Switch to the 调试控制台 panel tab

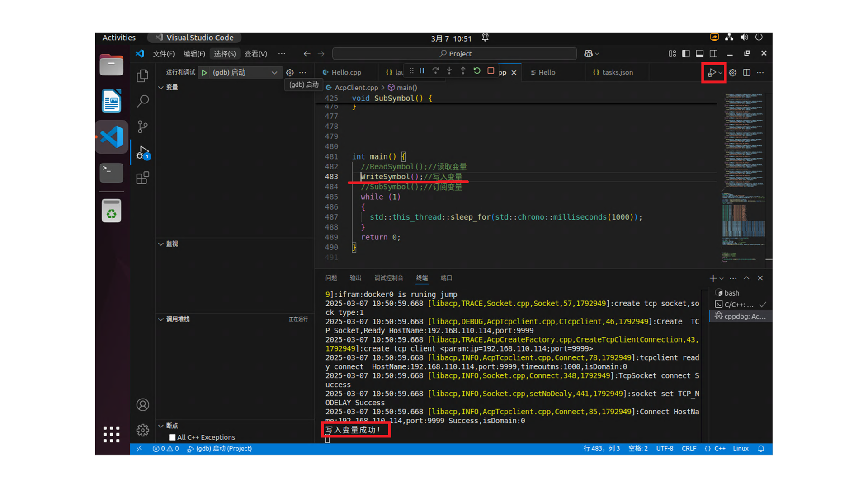(x=388, y=278)
